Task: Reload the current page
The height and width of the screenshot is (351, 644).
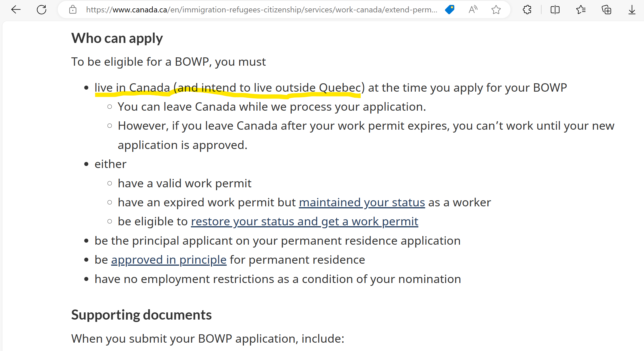Action: [x=42, y=10]
